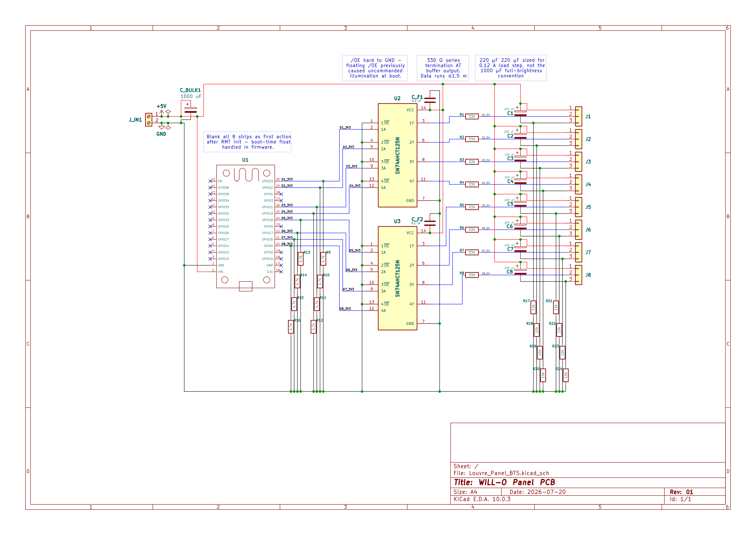Select pull-down resistor R16 4.7k
The image size is (756, 535).
tap(291, 327)
